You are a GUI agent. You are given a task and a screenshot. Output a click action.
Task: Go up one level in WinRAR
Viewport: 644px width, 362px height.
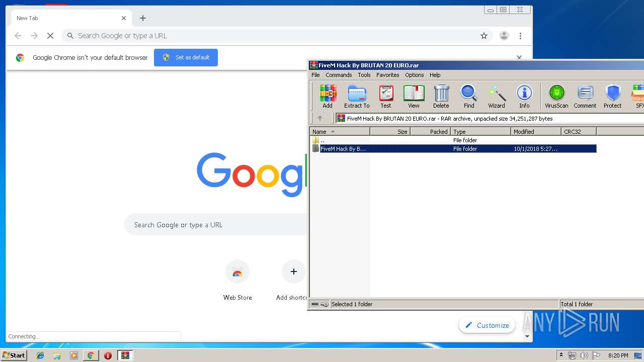click(319, 119)
